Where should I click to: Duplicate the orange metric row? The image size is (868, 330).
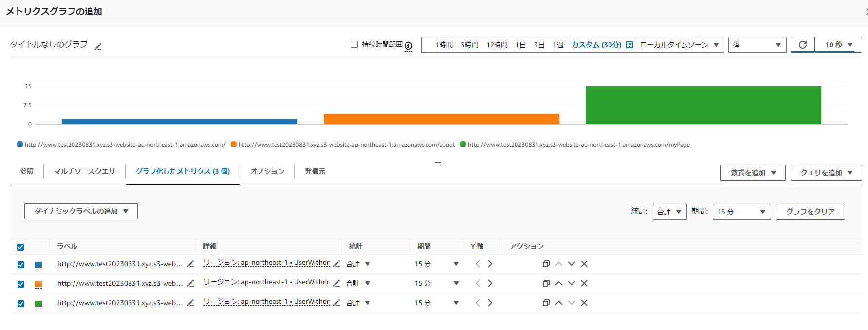point(546,283)
